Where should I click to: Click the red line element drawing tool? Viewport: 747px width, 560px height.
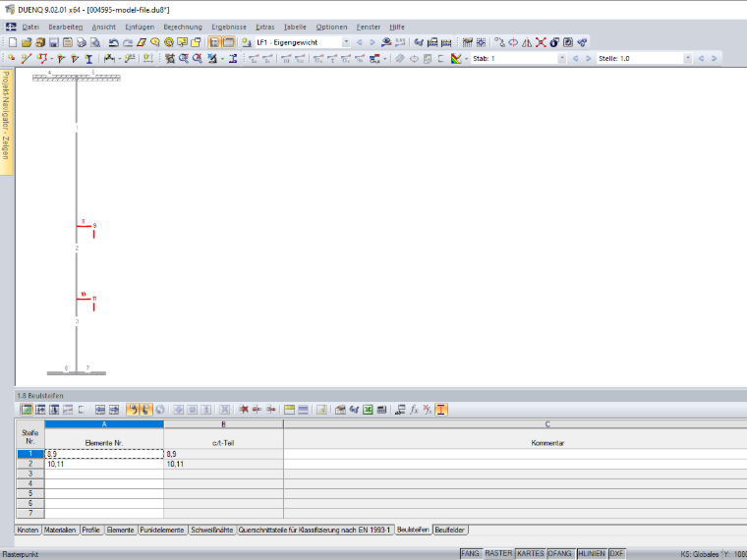point(27,59)
